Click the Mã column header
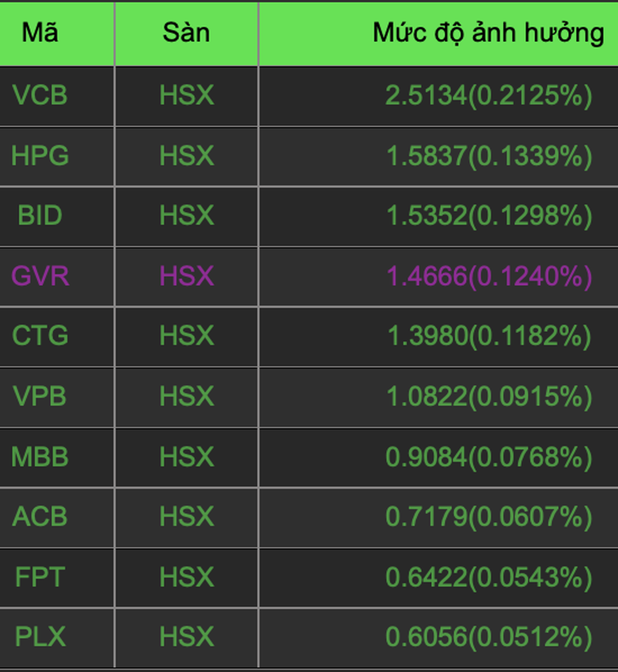 click(x=40, y=33)
